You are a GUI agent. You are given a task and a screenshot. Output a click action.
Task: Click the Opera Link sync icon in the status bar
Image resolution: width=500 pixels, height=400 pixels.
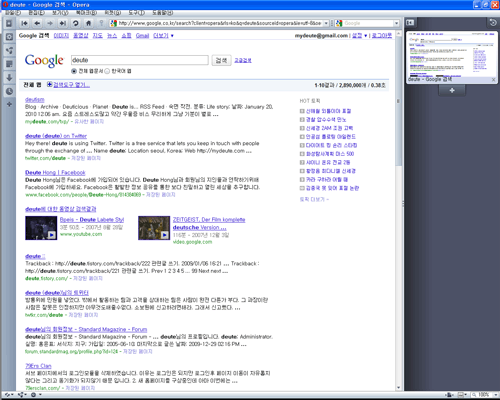click(8, 395)
